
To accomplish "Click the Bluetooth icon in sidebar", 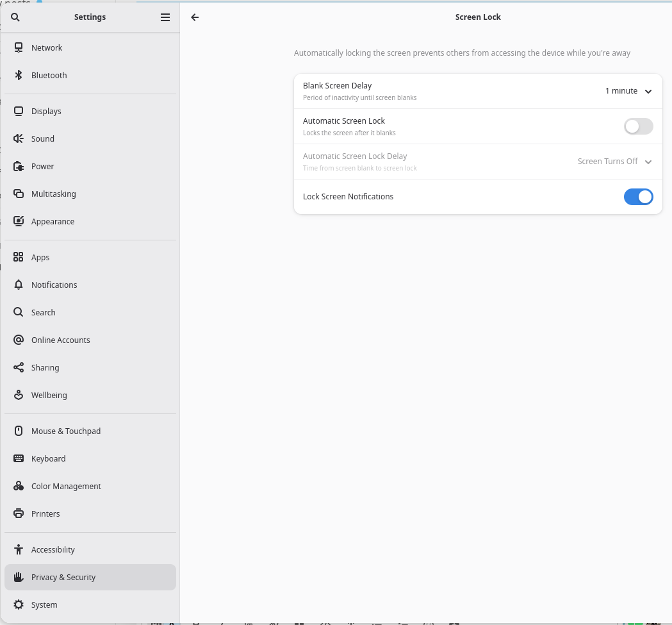I will coord(19,75).
